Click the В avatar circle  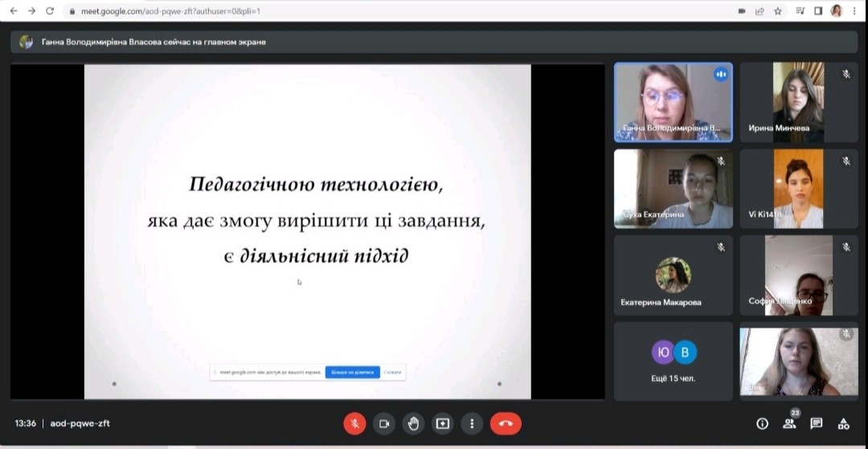click(685, 353)
